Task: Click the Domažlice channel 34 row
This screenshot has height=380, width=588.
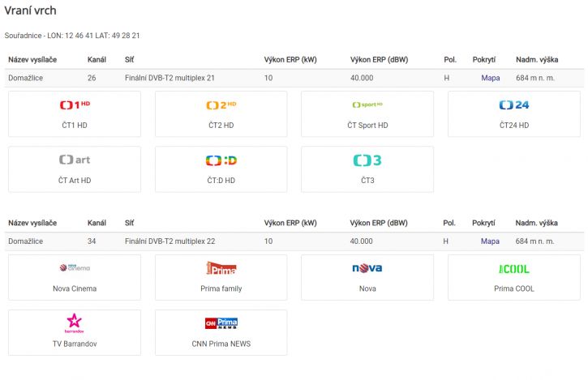Action: coord(294,241)
